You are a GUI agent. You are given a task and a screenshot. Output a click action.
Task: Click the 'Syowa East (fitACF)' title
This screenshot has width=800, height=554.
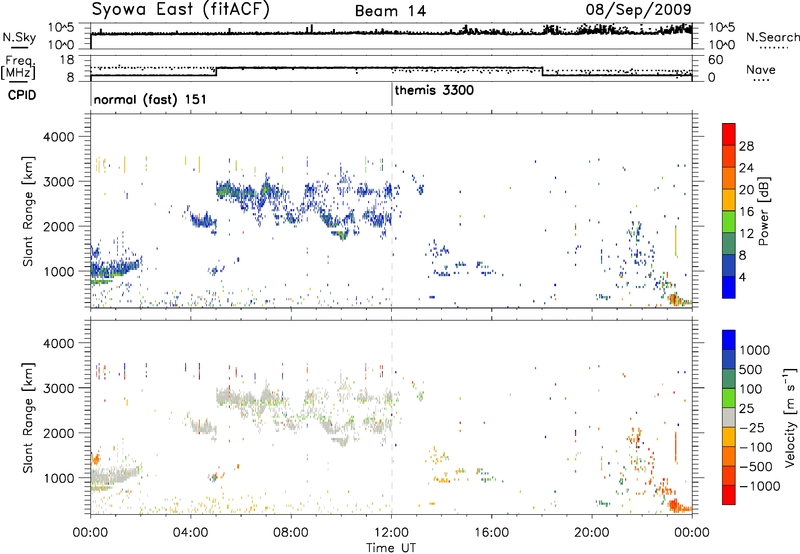pyautogui.click(x=180, y=9)
